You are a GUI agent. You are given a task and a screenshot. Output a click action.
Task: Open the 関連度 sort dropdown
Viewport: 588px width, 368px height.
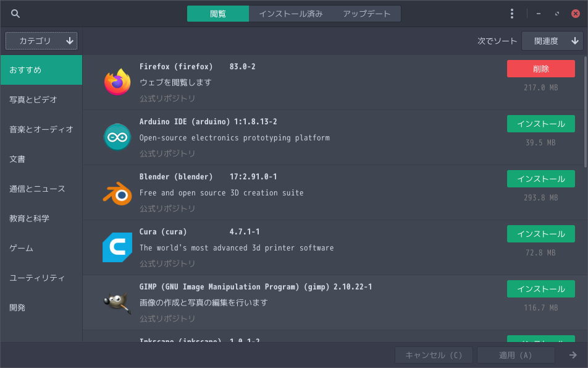click(x=552, y=41)
